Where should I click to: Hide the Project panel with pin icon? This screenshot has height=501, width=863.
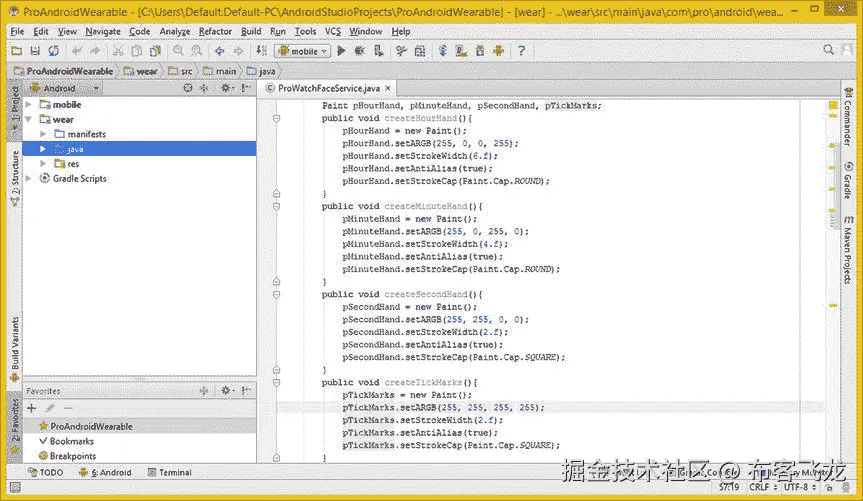246,88
